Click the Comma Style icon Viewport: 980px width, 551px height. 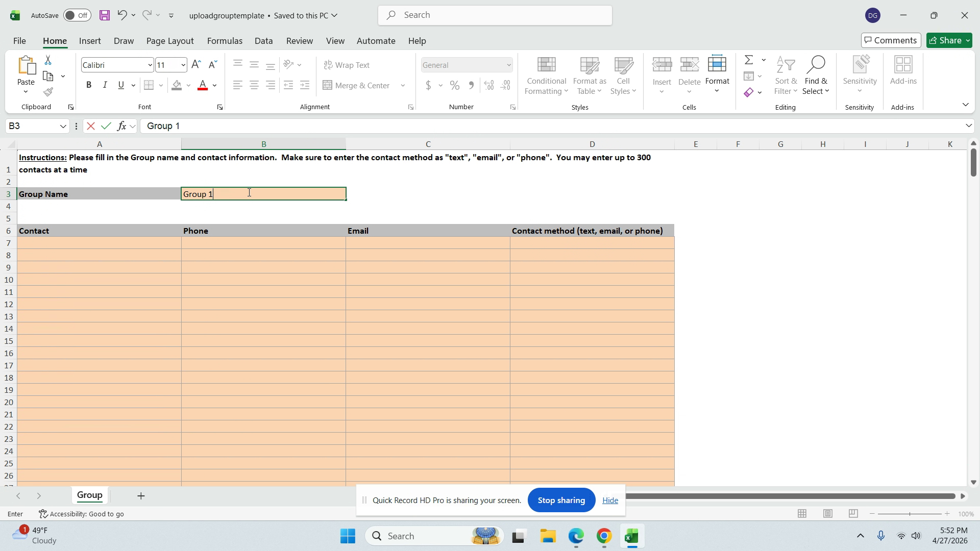471,85
